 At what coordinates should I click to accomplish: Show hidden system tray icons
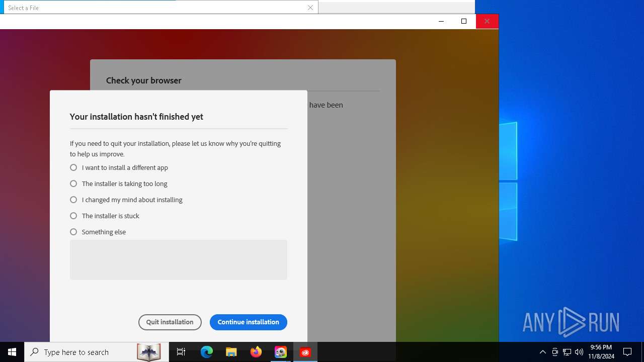(x=543, y=352)
